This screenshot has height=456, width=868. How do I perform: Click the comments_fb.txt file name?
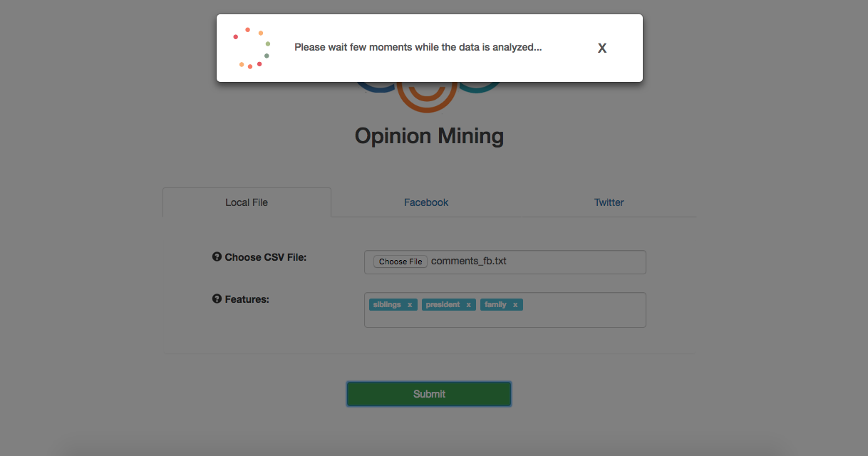(x=469, y=261)
